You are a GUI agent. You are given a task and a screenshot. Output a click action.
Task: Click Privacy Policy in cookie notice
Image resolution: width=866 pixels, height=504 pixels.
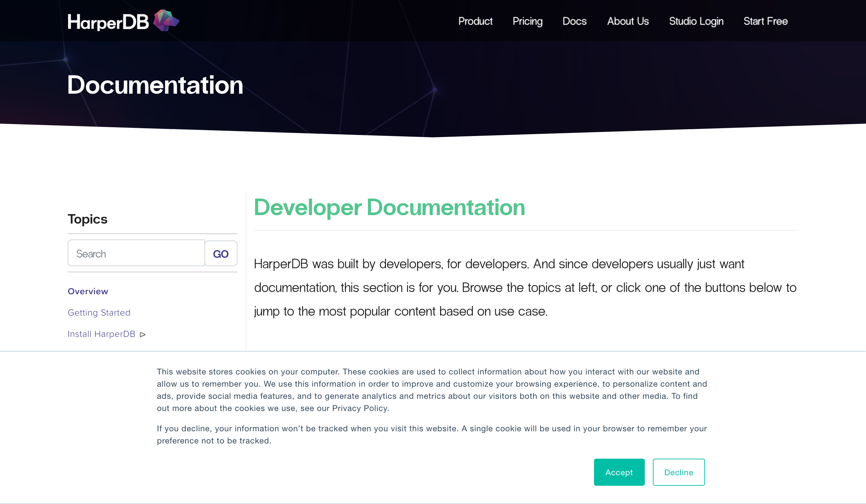click(360, 408)
